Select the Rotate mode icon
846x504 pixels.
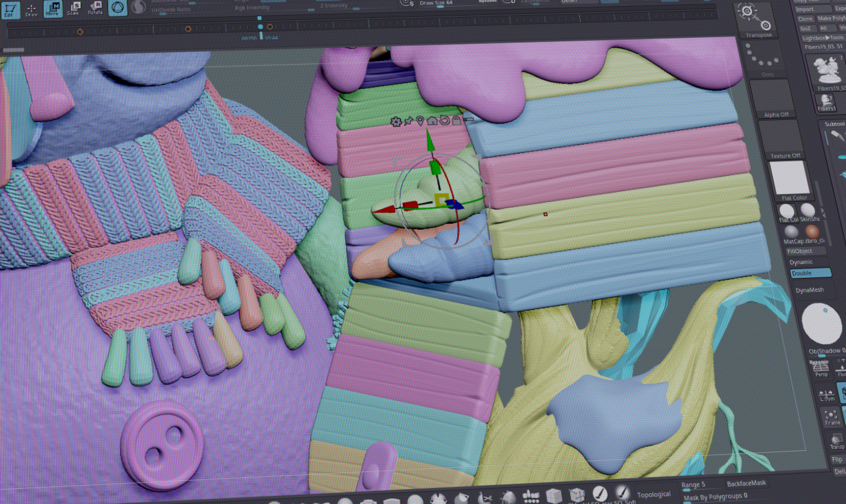95,8
